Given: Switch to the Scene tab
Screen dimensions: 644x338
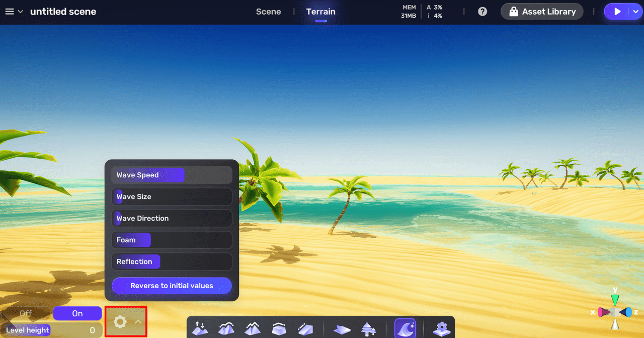Looking at the screenshot, I should [x=268, y=12].
